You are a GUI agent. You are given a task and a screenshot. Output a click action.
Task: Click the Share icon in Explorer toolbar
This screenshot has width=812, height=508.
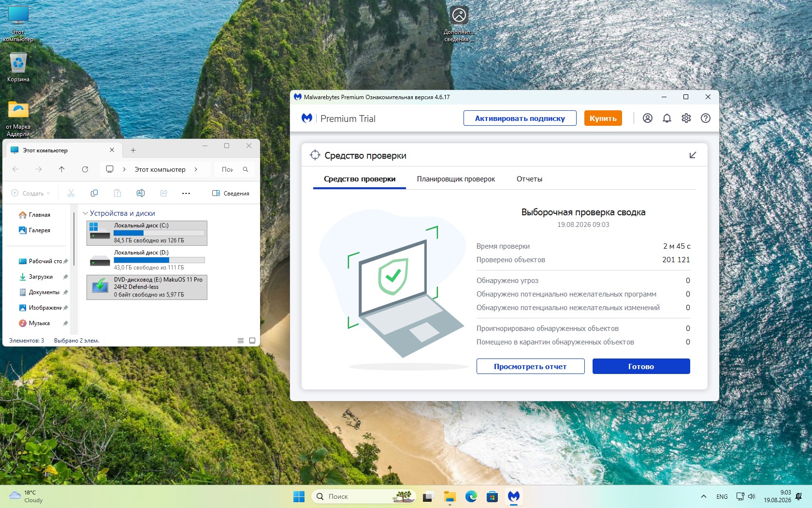(164, 193)
